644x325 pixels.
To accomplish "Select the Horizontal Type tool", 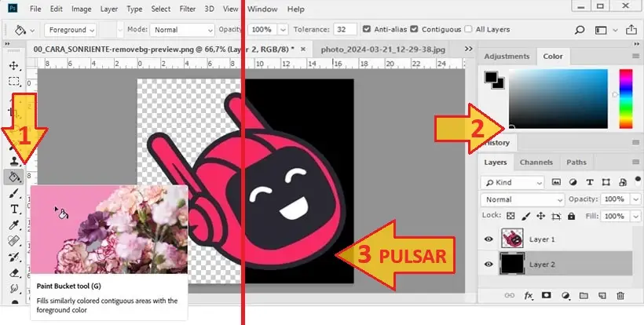I will point(14,209).
